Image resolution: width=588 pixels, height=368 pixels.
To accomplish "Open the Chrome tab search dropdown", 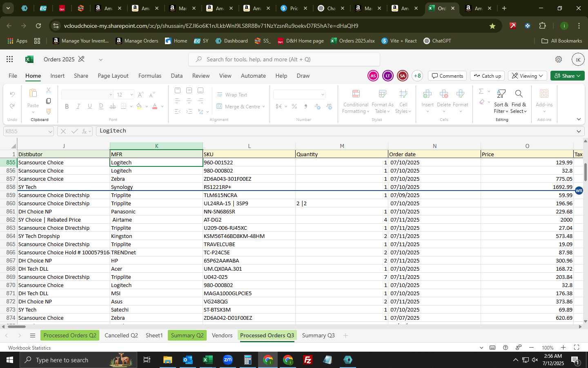I will coord(8,8).
